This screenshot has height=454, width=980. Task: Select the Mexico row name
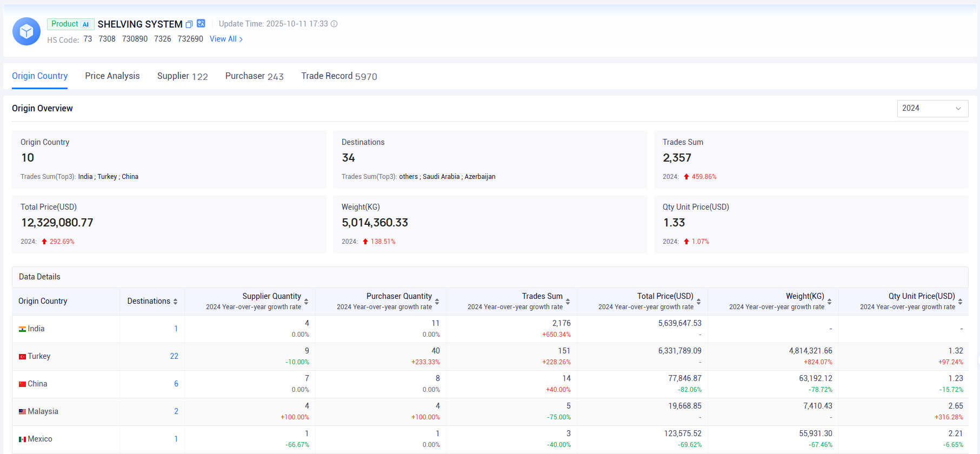pyautogui.click(x=40, y=439)
